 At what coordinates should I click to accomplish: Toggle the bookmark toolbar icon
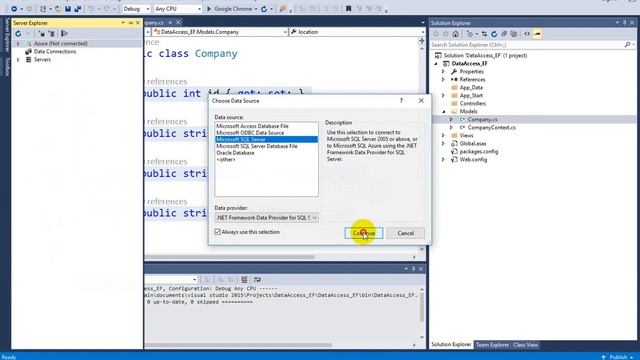click(348, 9)
